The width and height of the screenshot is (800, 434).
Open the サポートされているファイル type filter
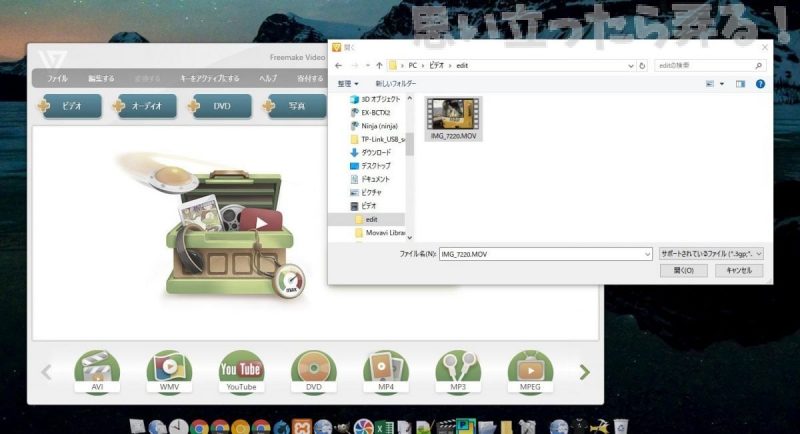coord(711,253)
